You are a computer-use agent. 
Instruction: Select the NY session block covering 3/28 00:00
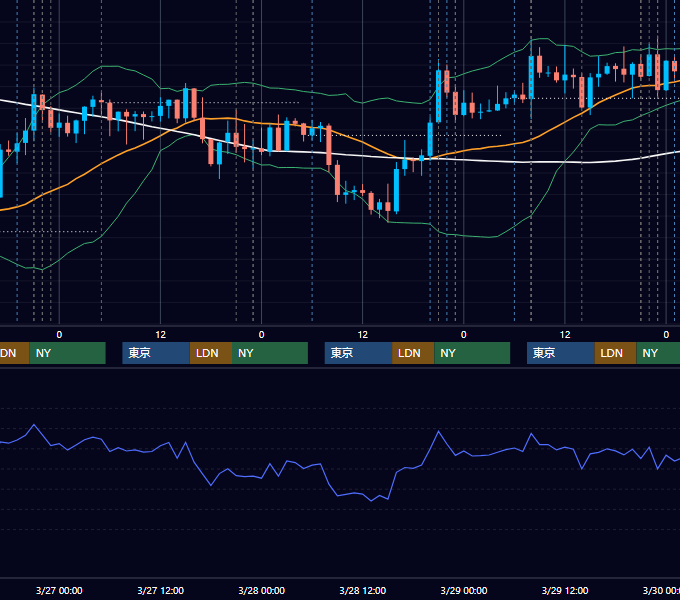click(x=270, y=353)
